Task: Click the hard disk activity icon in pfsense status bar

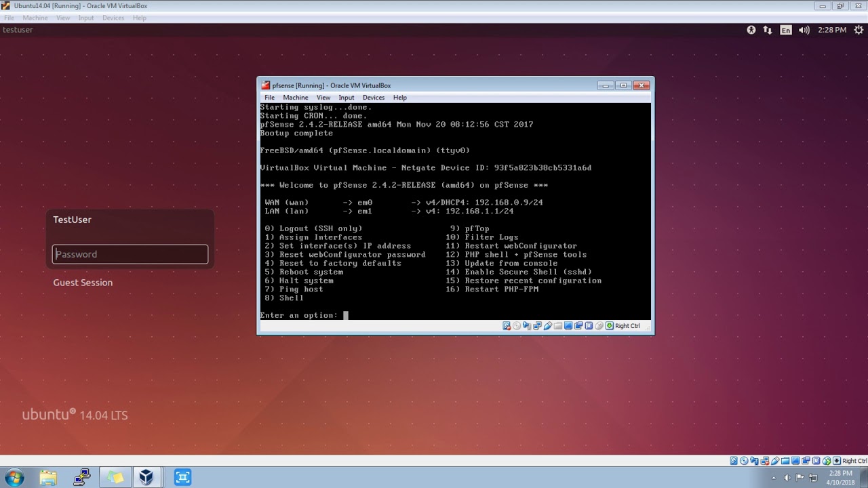Action: click(507, 326)
